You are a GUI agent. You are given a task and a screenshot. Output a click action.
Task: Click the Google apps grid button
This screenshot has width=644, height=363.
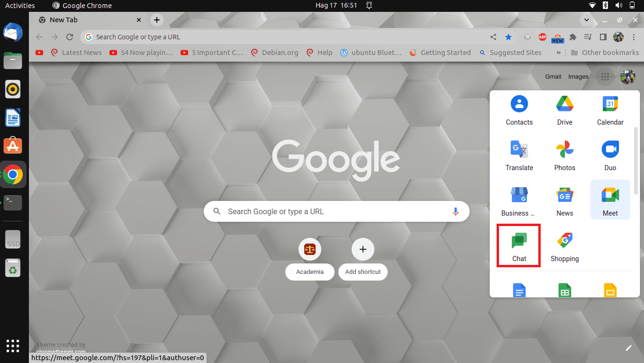pyautogui.click(x=605, y=77)
